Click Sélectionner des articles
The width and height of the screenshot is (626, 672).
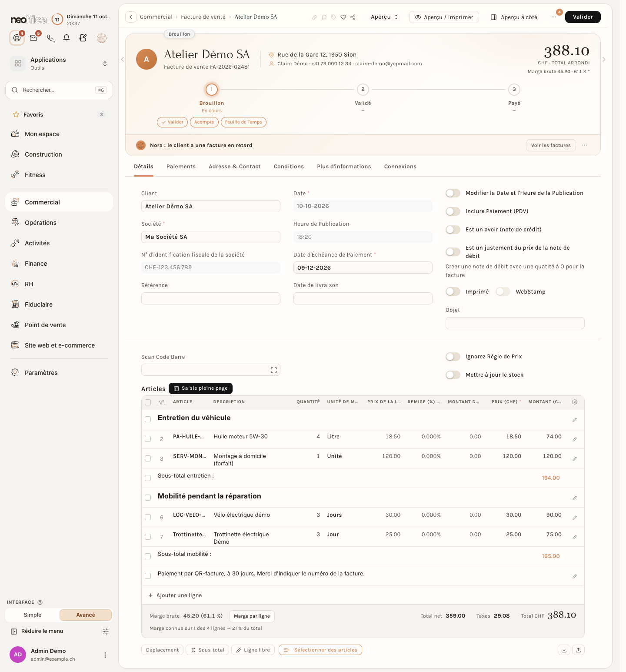click(320, 650)
